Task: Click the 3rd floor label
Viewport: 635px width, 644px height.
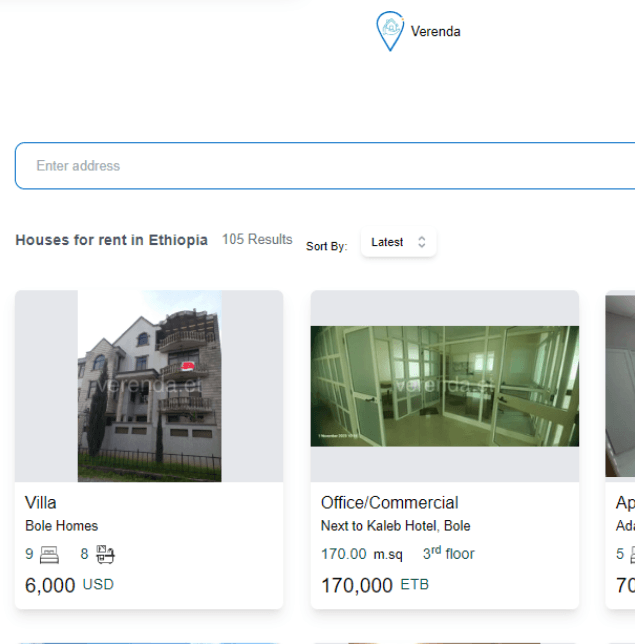Action: click(x=449, y=553)
